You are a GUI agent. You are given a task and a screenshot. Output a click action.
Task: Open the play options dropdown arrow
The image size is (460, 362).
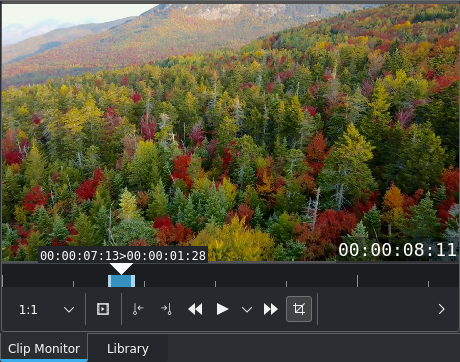click(x=247, y=310)
